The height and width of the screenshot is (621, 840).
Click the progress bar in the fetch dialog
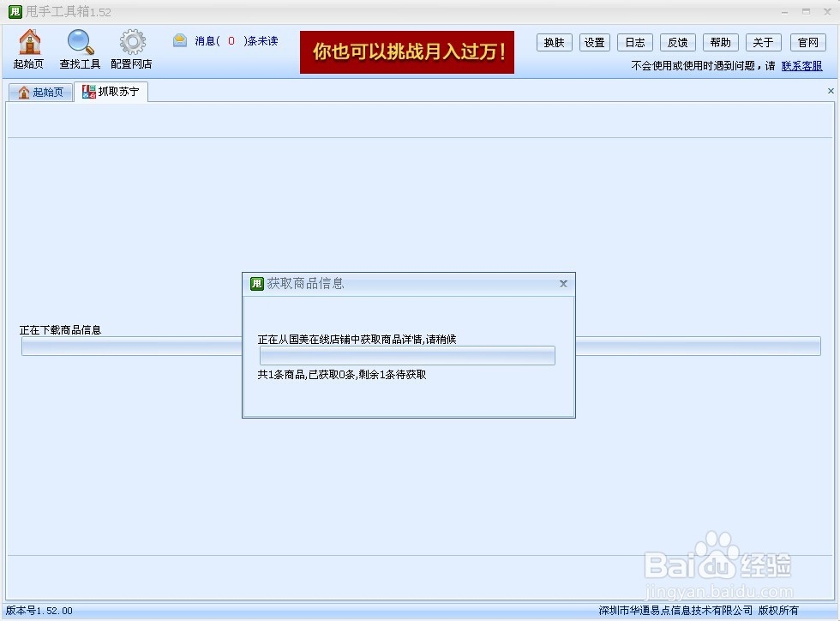coord(407,355)
